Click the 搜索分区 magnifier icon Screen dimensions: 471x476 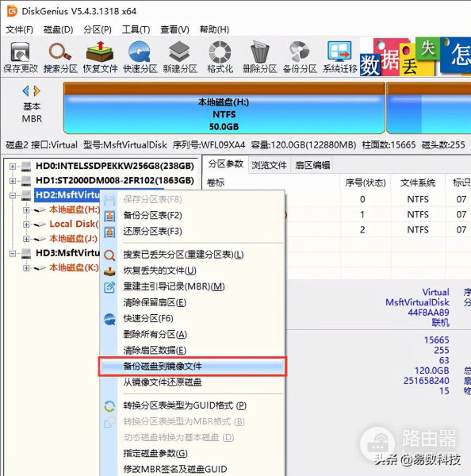tap(60, 57)
